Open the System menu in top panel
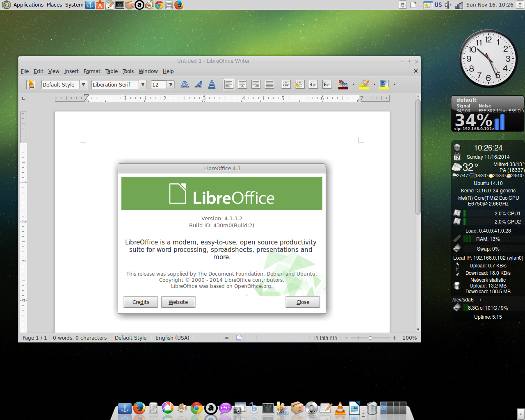 tap(74, 5)
